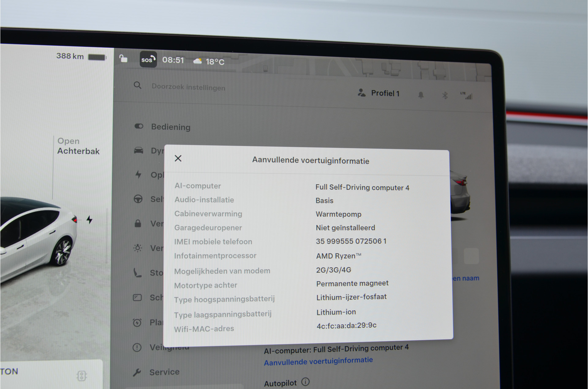This screenshot has width=588, height=389.
Task: Tap the 'Type laagspanningsbatterij' label
Action: coord(223,314)
